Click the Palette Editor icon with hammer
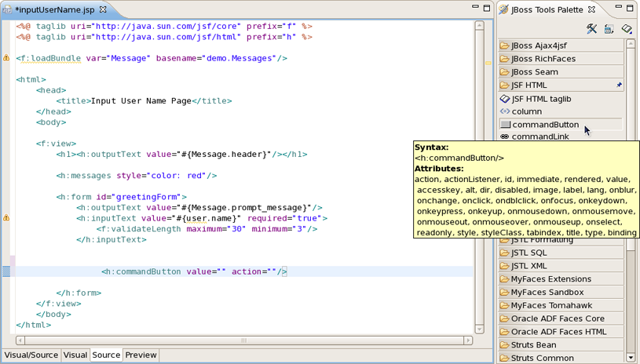Image resolution: width=640 pixels, height=364 pixels. (x=591, y=28)
